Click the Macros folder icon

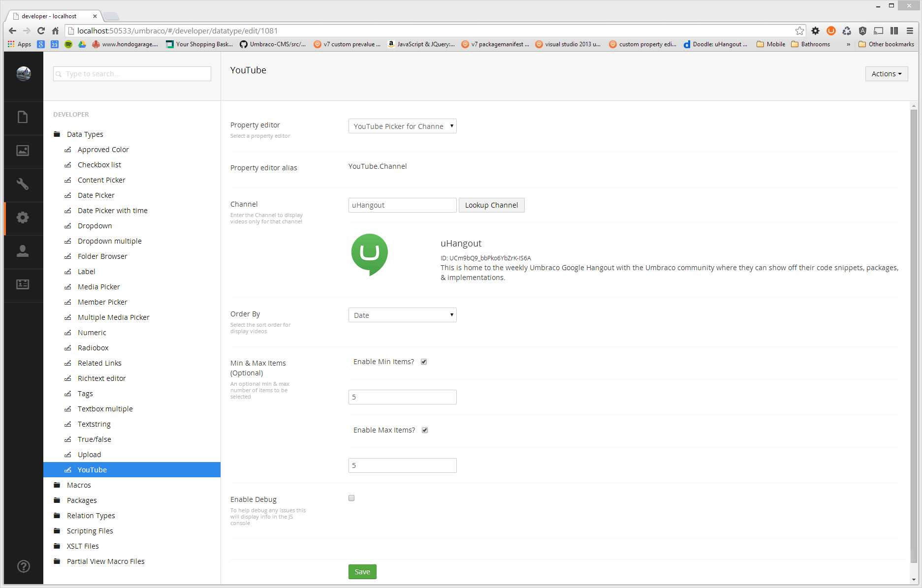pos(57,485)
